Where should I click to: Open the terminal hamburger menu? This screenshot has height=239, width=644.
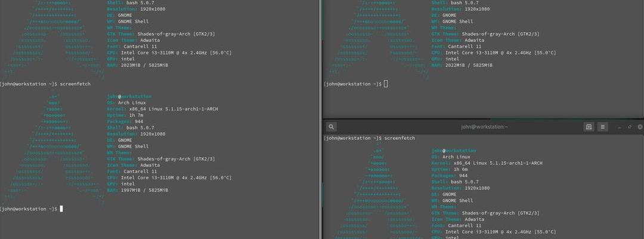[603, 127]
